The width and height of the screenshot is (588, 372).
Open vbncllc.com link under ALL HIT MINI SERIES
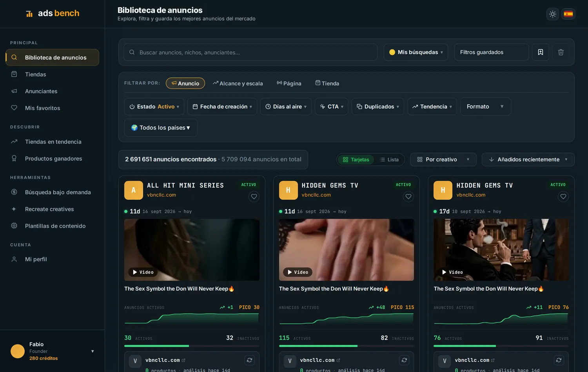162,195
